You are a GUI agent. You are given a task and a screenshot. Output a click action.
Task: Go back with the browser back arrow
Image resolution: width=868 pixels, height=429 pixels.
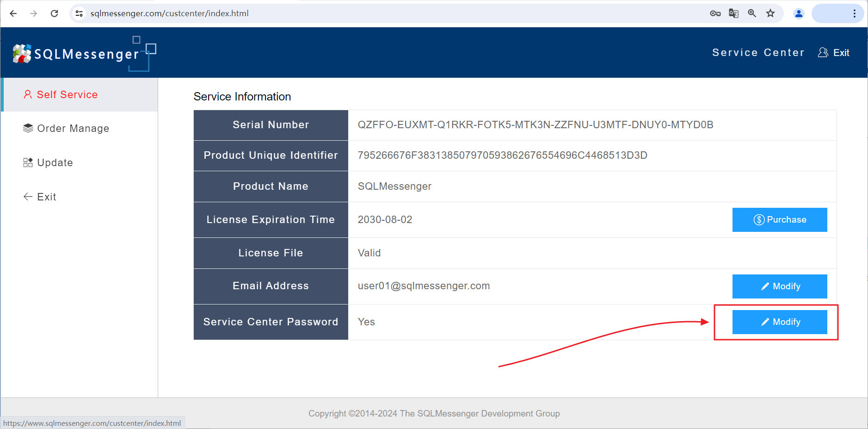pyautogui.click(x=13, y=13)
